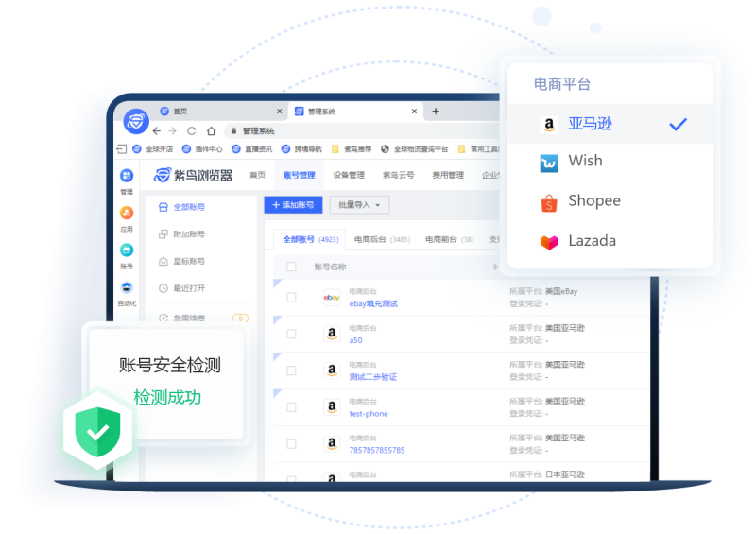
Task: Open the ebay填充测试 account link
Action: [373, 303]
